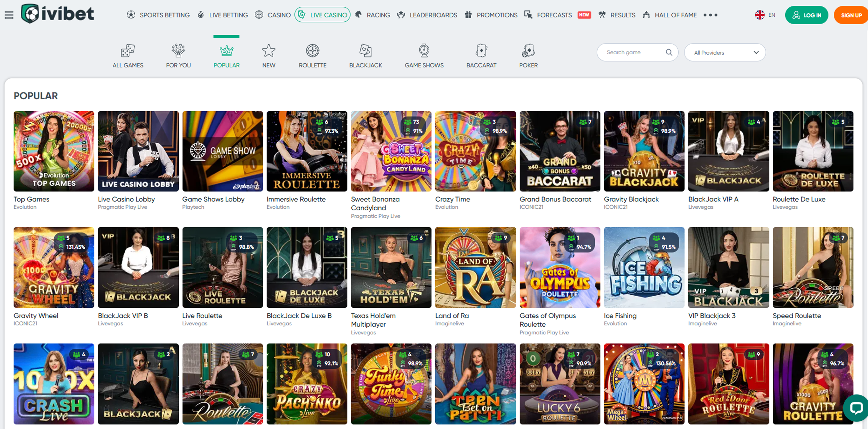The width and height of the screenshot is (868, 429).
Task: Expand the All Providers dropdown
Action: click(725, 52)
